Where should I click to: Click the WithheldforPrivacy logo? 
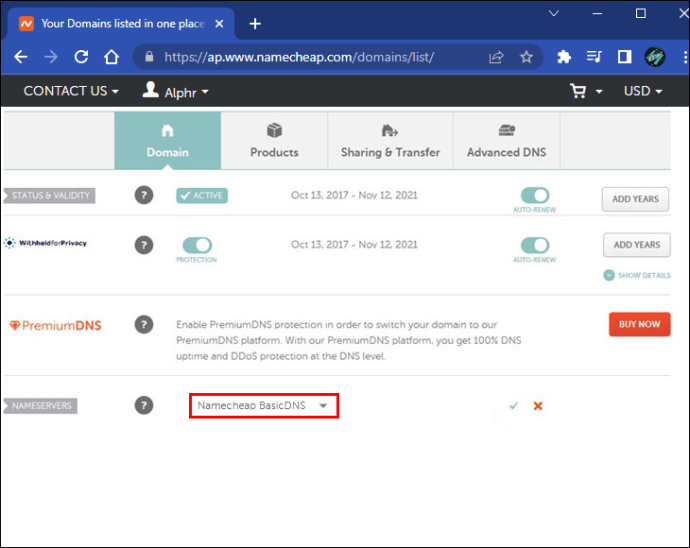(45, 243)
